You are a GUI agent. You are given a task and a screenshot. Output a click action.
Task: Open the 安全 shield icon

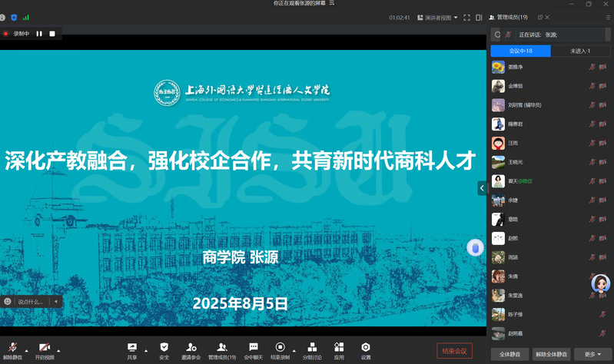[164, 347]
